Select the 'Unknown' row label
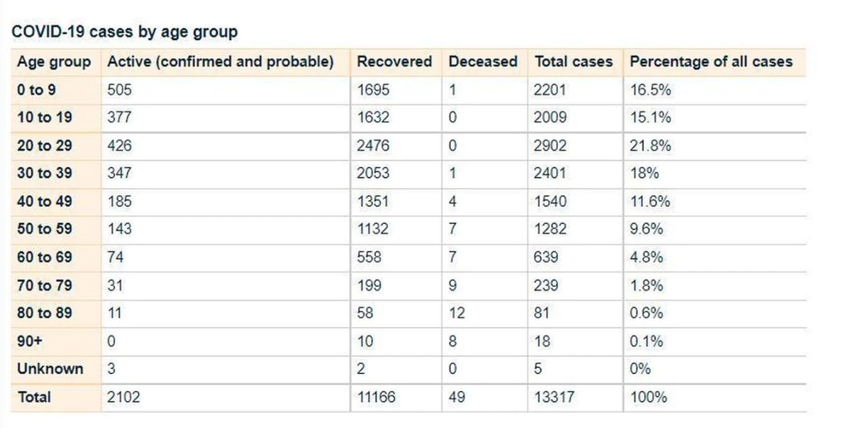The width and height of the screenshot is (868, 428). tap(50, 369)
